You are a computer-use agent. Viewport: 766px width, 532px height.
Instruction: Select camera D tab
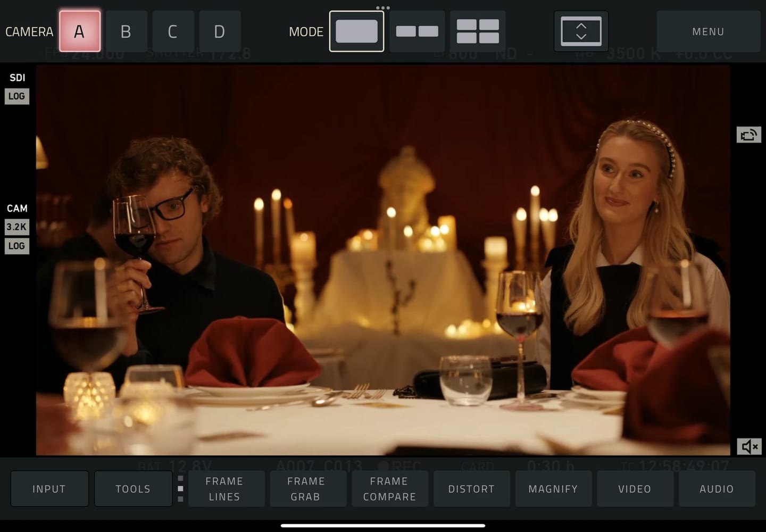220,31
